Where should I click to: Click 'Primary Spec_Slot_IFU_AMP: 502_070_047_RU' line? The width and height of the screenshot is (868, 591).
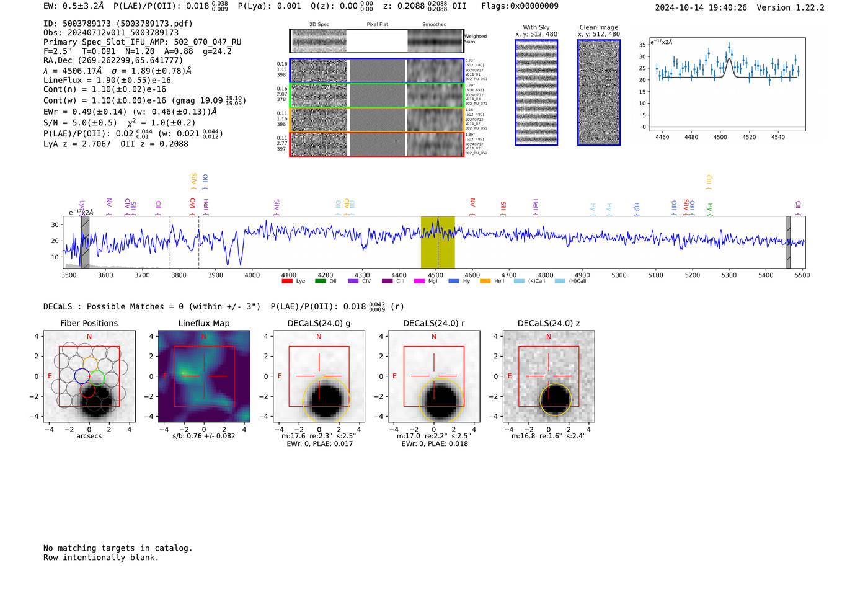[143, 42]
